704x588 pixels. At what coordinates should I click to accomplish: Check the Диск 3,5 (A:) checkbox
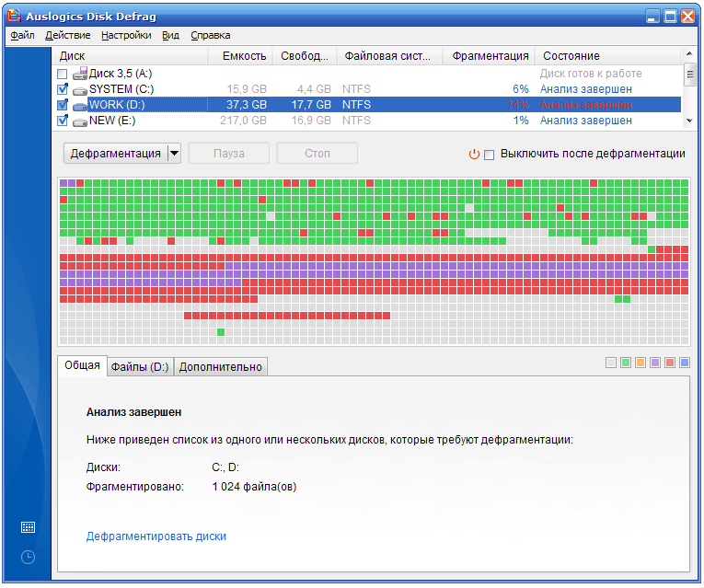[63, 74]
